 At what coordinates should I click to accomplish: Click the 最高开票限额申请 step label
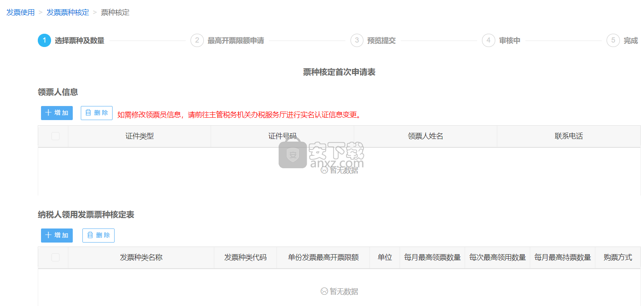tap(236, 41)
